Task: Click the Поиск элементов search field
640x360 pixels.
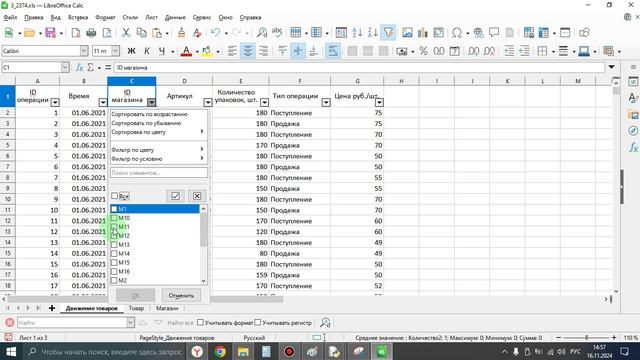Action: (159, 173)
